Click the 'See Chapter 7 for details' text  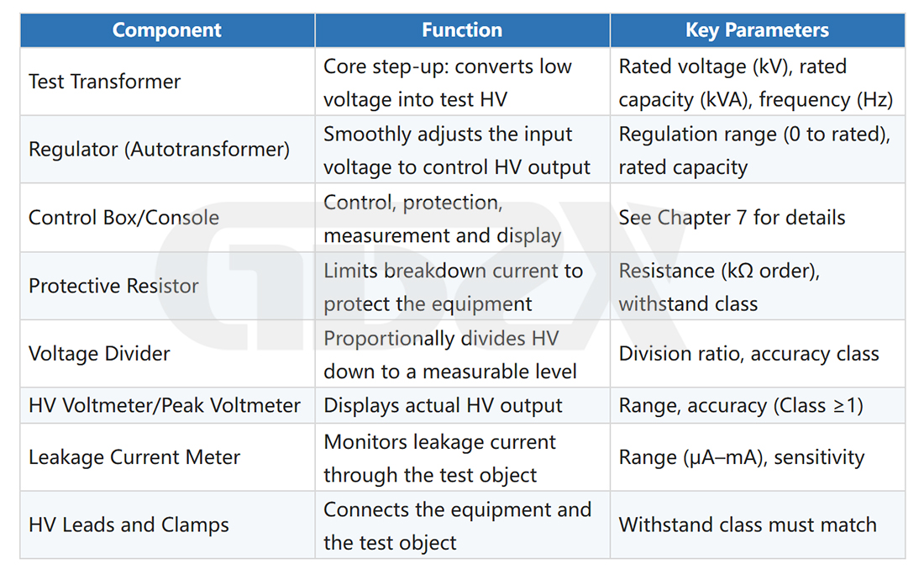coord(732,218)
